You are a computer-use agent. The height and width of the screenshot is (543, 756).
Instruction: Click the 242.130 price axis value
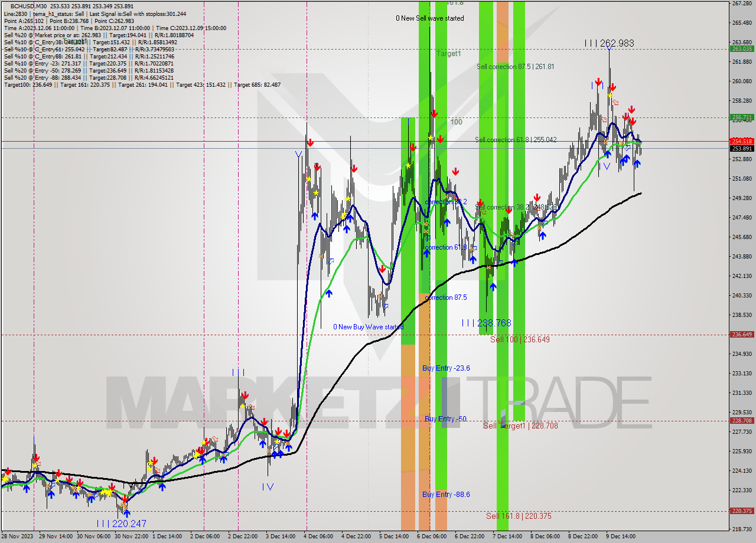[742, 276]
